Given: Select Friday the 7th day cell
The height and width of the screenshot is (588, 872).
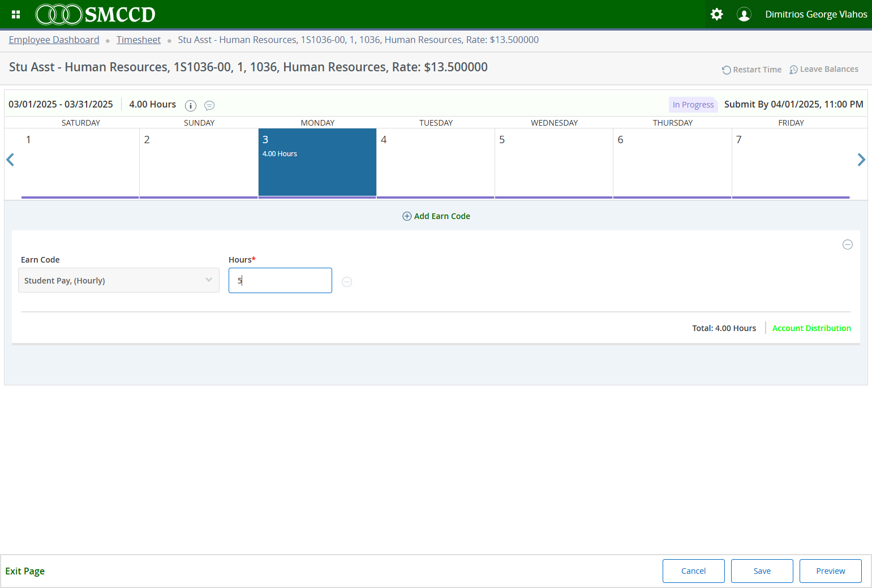Looking at the screenshot, I should (x=791, y=163).
